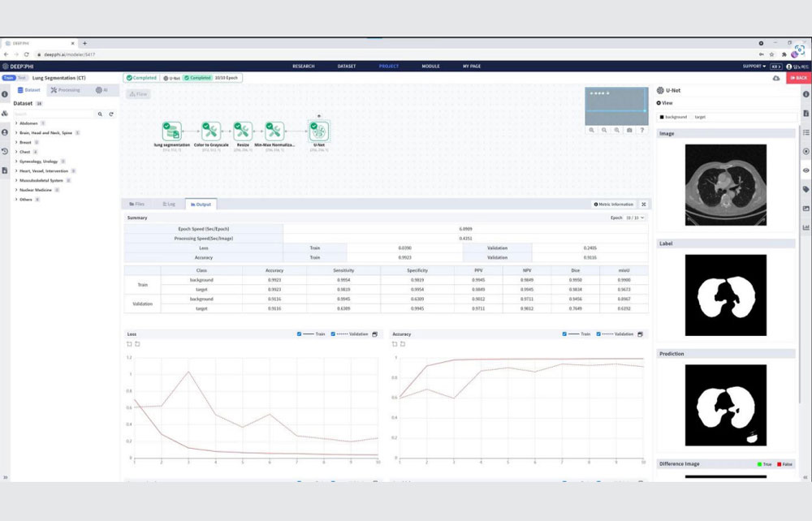Toggle the Train checkbox on Accuracy chart
Screen dimensions: 812x521
click(564, 334)
